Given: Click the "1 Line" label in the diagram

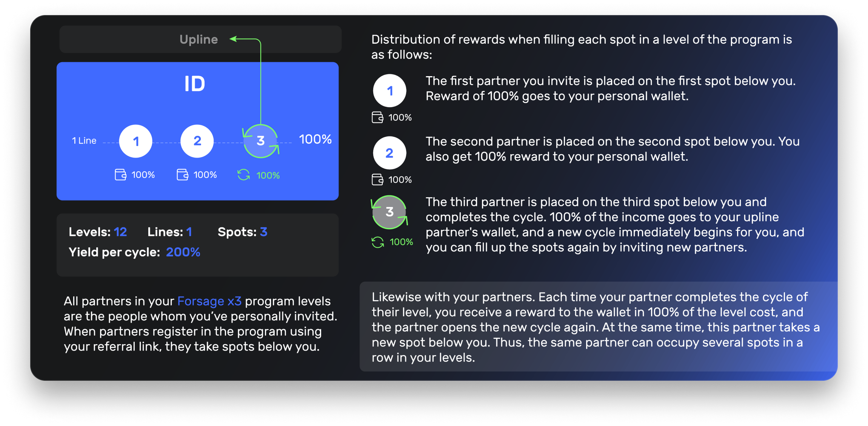Looking at the screenshot, I should [x=84, y=141].
